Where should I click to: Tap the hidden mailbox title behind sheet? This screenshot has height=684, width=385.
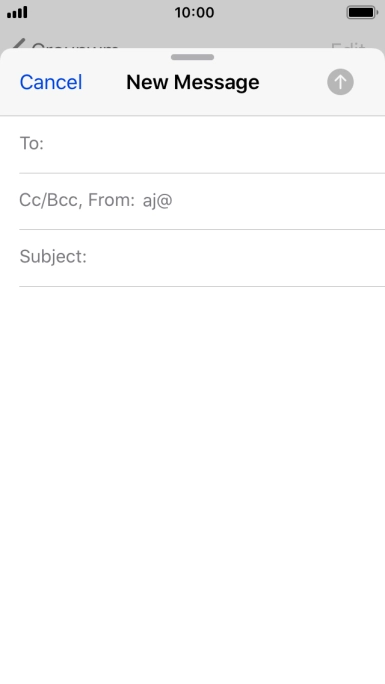click(75, 45)
